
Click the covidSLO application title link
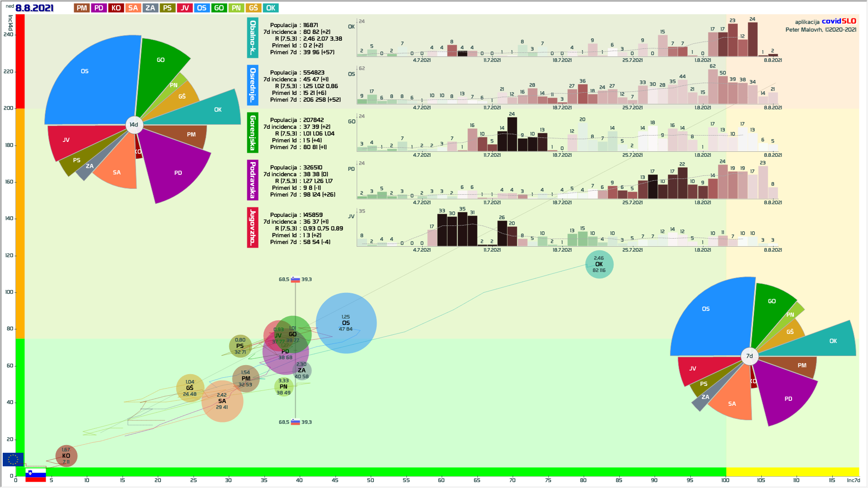(x=839, y=21)
